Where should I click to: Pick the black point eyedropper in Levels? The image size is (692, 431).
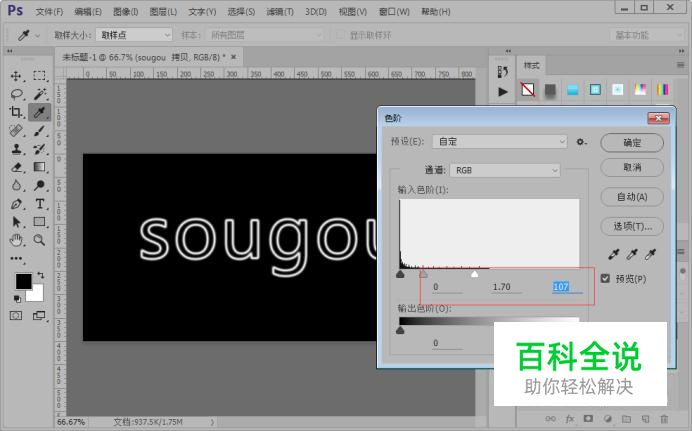point(613,254)
